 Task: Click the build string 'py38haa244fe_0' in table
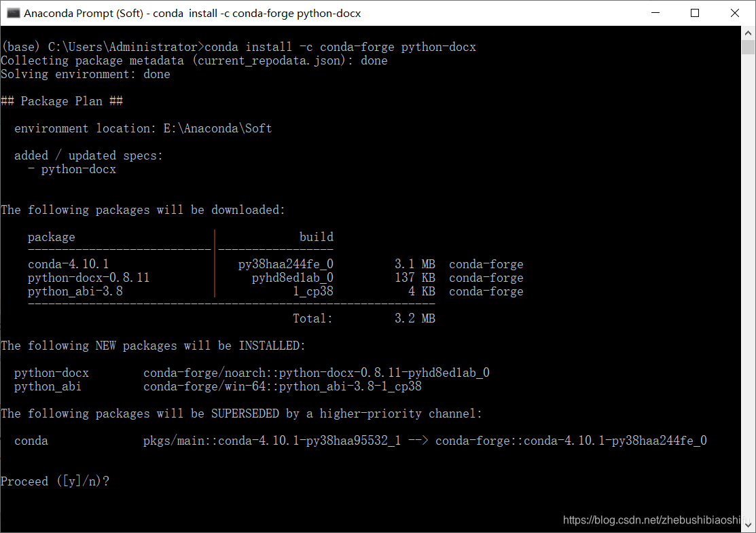point(286,264)
